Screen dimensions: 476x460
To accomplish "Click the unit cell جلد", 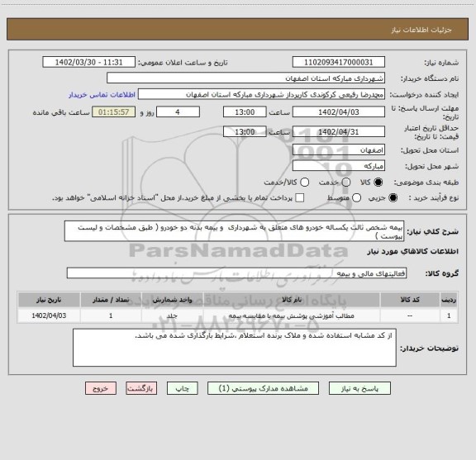I will pos(172,315).
